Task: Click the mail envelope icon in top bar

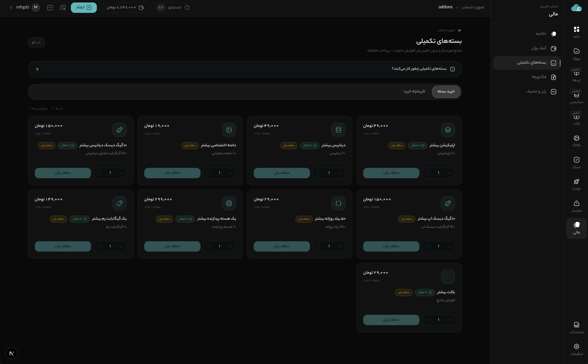Action: 50,8
